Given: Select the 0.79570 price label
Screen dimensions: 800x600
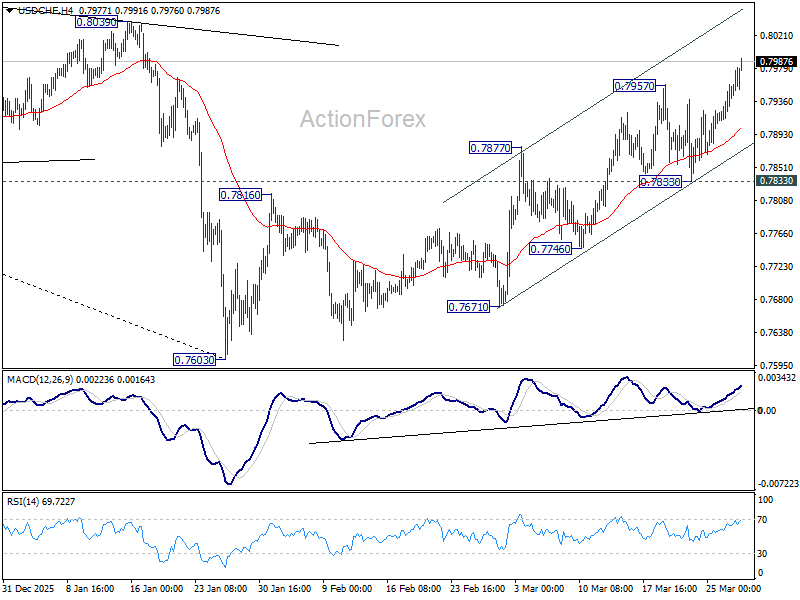Looking at the screenshot, I should [634, 86].
